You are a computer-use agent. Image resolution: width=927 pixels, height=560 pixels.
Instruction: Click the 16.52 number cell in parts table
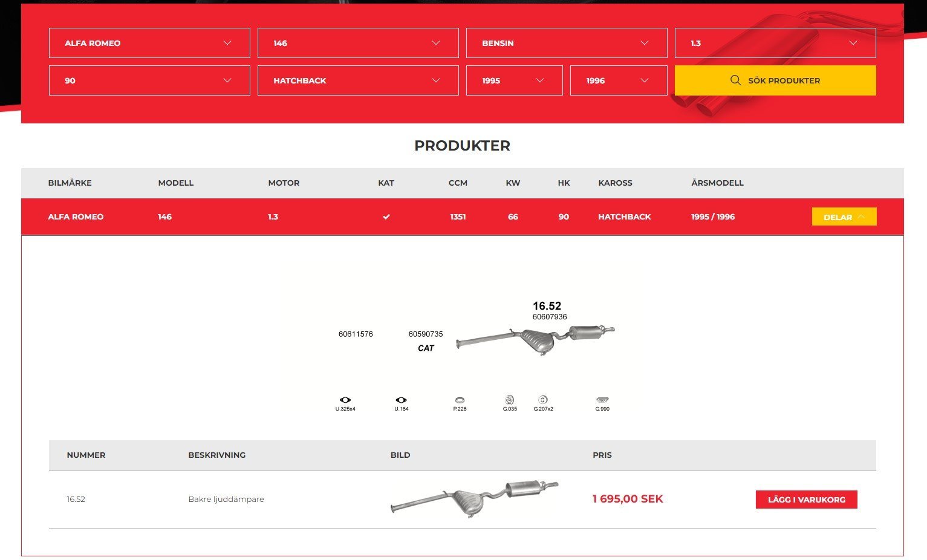point(76,499)
